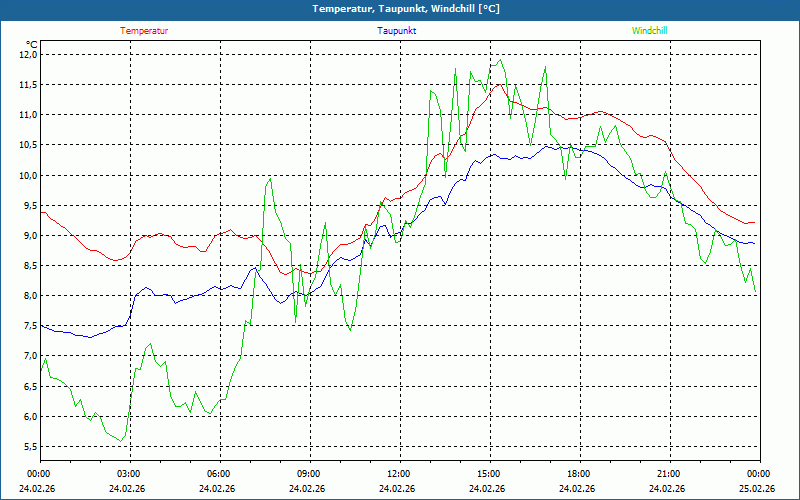Click the red Temperatur curve's highest peak
Screen dimensions: 800x500
tap(499, 84)
